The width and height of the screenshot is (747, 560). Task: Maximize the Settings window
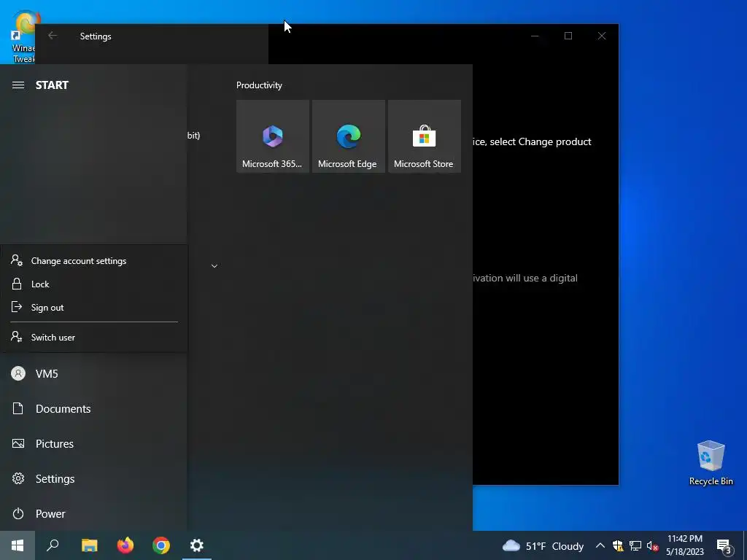[x=568, y=36]
